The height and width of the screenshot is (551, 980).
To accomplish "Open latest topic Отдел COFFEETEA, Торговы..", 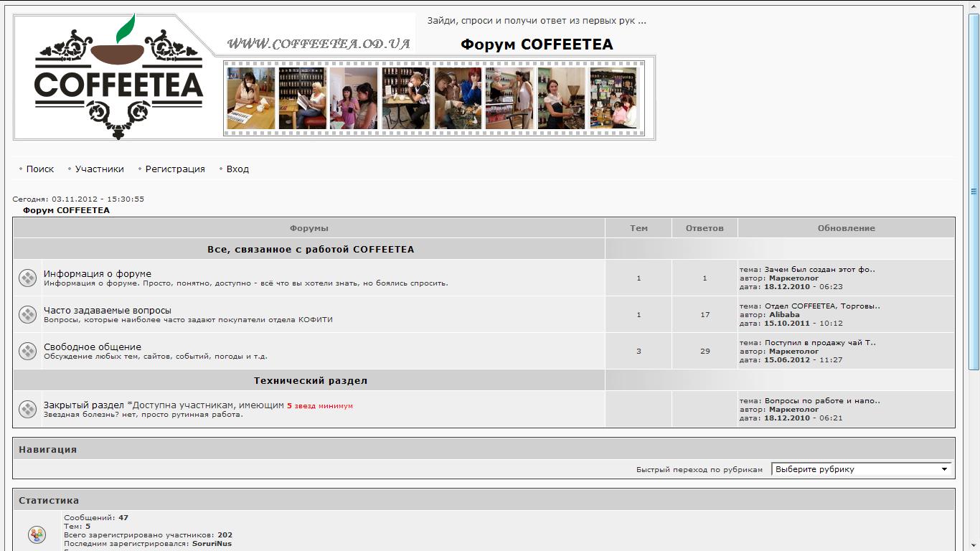I will 822,306.
